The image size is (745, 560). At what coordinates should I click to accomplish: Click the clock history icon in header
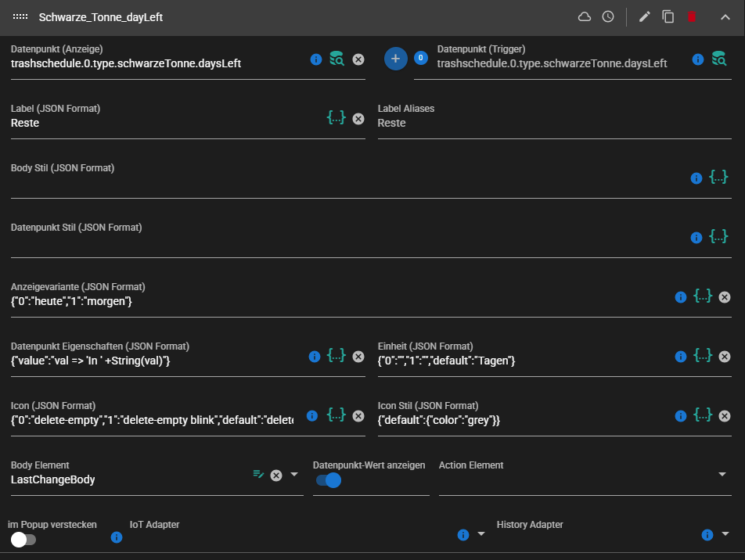pyautogui.click(x=608, y=16)
